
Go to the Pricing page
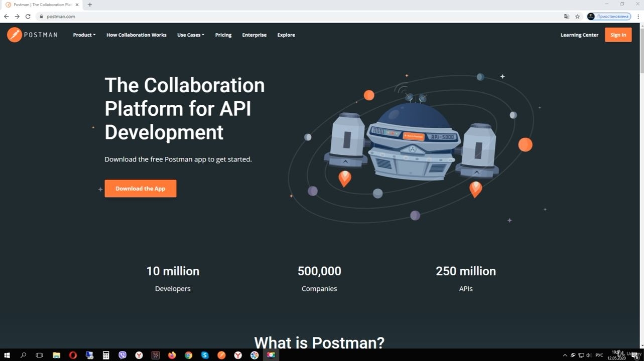pos(223,35)
